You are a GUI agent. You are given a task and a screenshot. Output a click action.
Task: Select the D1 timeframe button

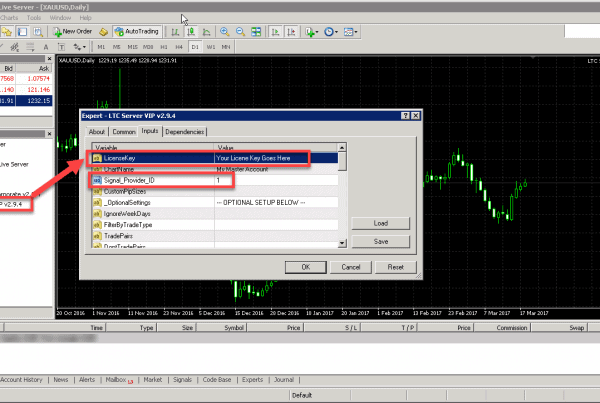pyautogui.click(x=195, y=47)
